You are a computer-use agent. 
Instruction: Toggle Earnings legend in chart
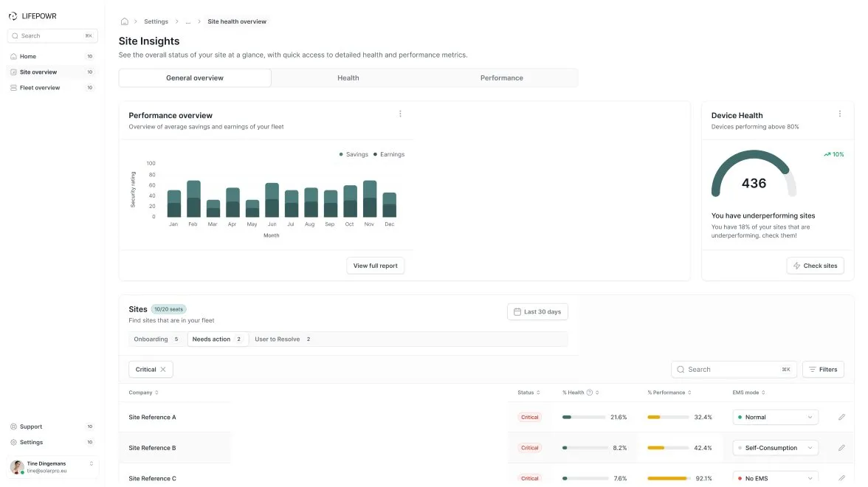click(x=388, y=154)
